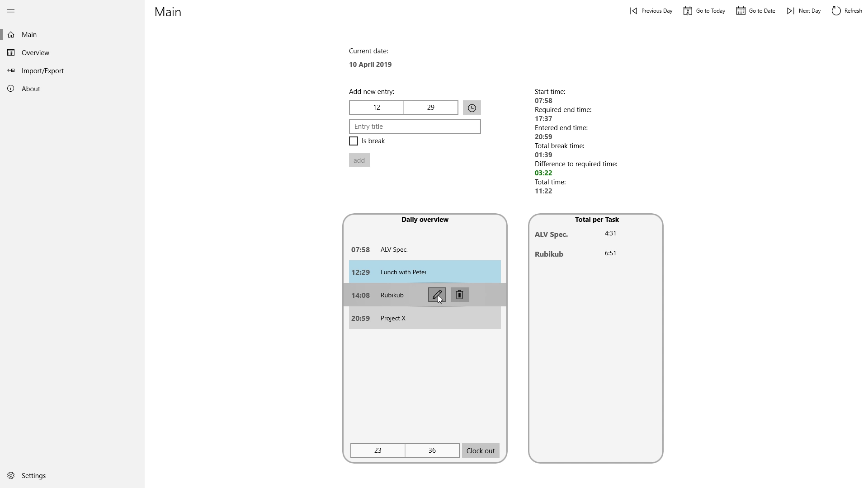The image size is (868, 488).
Task: Select the clock-out minute field showing 36
Action: (x=432, y=450)
